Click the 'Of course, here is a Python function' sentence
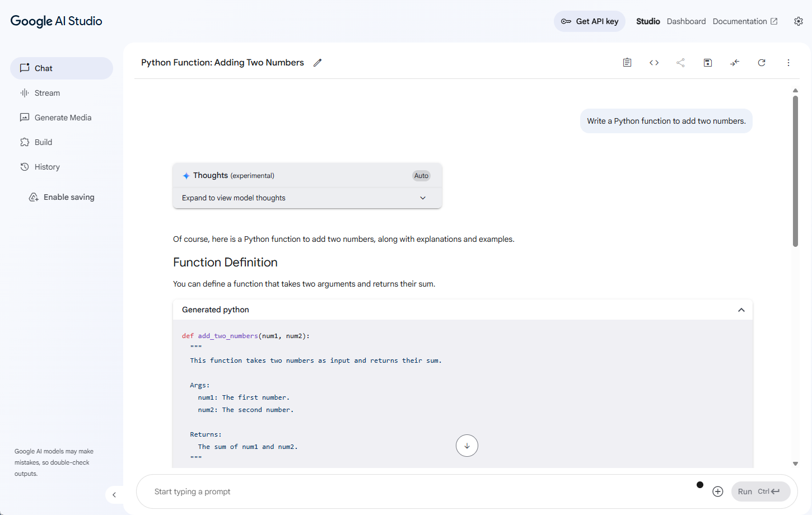The image size is (812, 515). [x=344, y=239]
